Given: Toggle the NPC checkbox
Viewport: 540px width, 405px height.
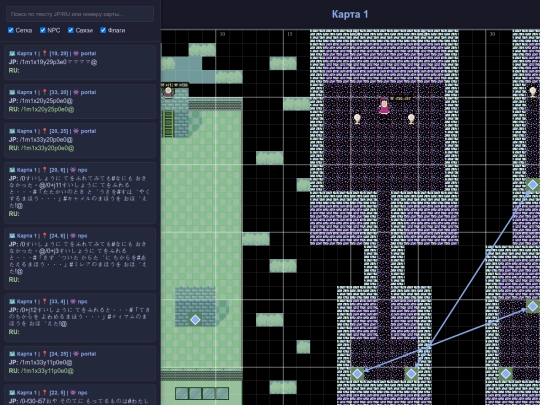Looking at the screenshot, I should click(x=43, y=30).
